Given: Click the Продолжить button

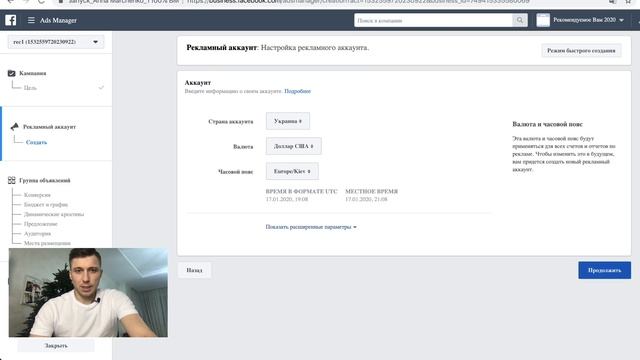Looking at the screenshot, I should 604,270.
